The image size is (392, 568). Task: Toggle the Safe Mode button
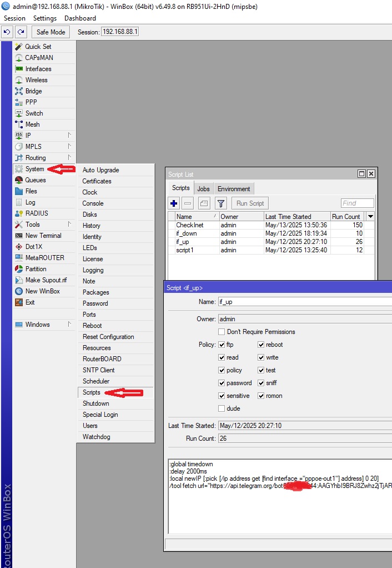coord(51,32)
